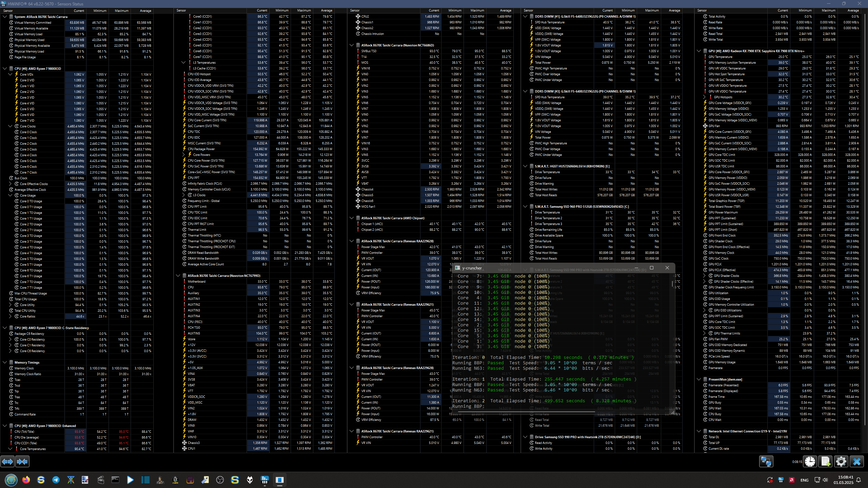Screen dimensions: 868x488
Task: Click the log file icon with plus
Action: tap(826, 462)
